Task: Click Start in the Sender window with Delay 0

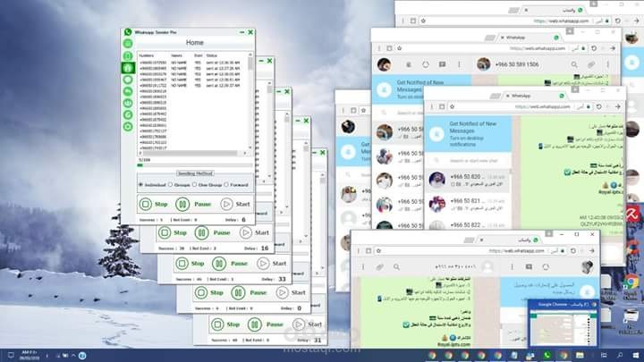Action: click(292, 292)
